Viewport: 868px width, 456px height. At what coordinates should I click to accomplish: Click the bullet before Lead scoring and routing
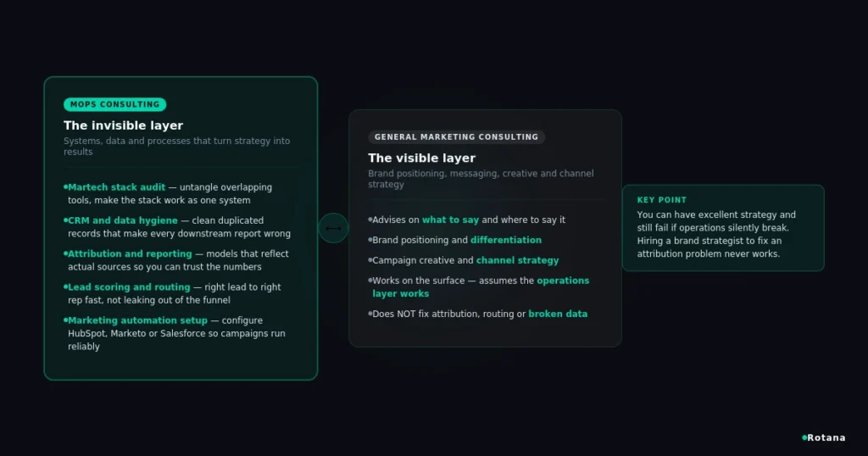click(x=65, y=286)
